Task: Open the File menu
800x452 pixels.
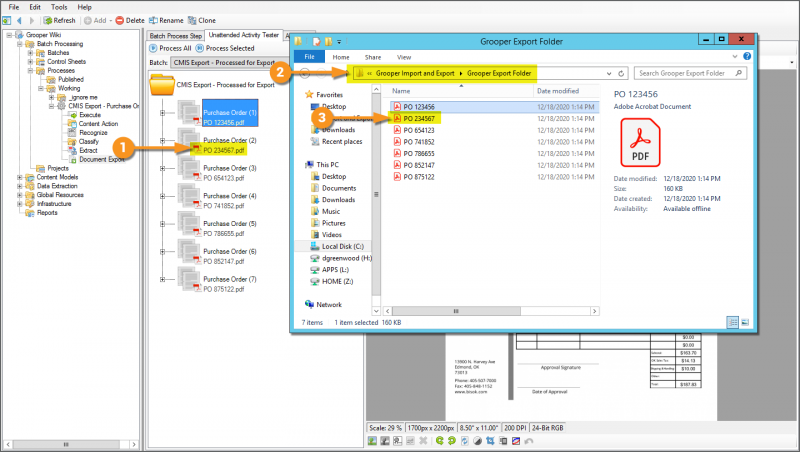Action: 14,7
